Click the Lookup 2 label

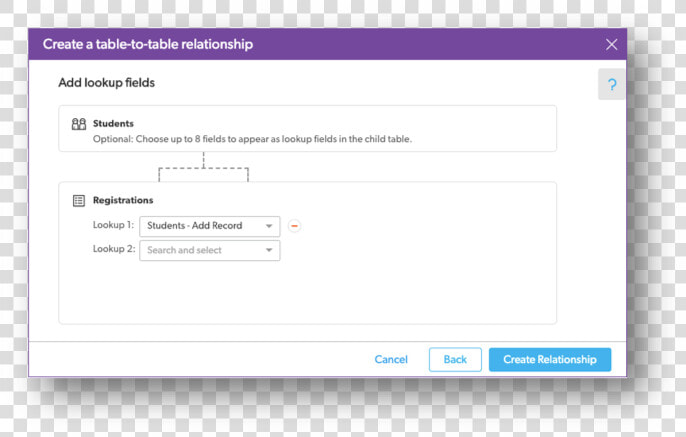click(x=114, y=249)
